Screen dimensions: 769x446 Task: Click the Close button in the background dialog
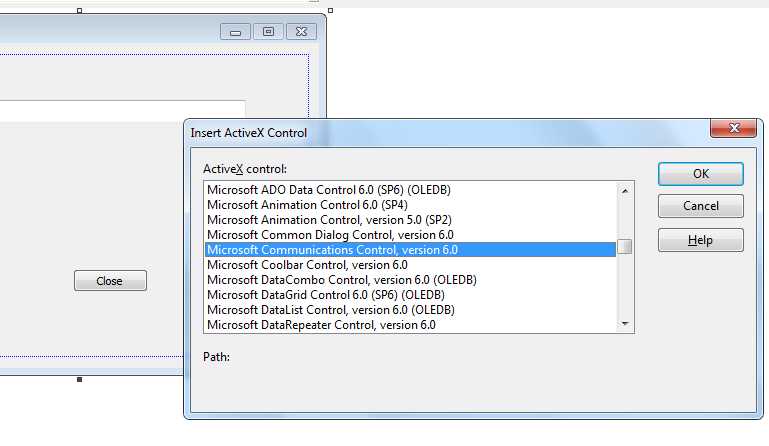[x=110, y=281]
